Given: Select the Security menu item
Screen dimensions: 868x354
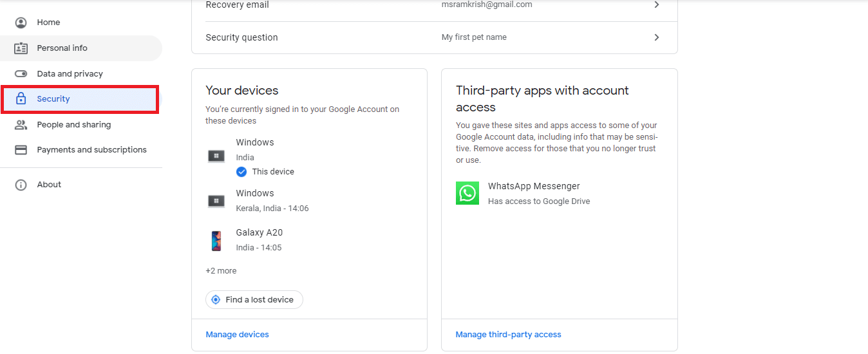Looking at the screenshot, I should click(80, 99).
